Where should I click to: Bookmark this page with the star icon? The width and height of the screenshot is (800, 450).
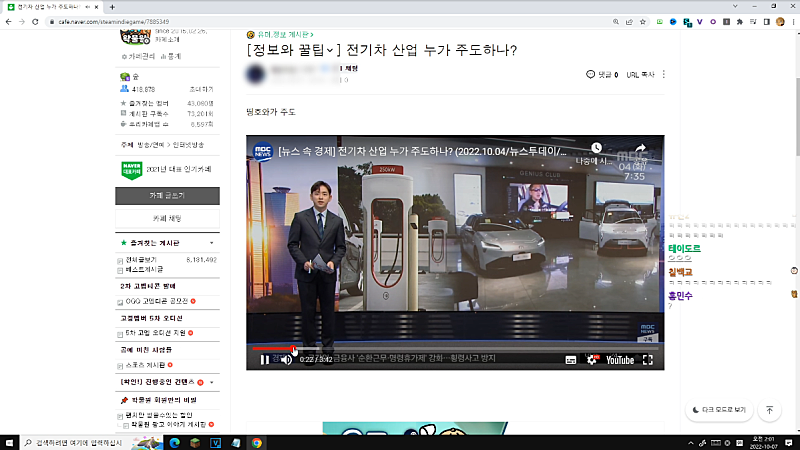643,22
